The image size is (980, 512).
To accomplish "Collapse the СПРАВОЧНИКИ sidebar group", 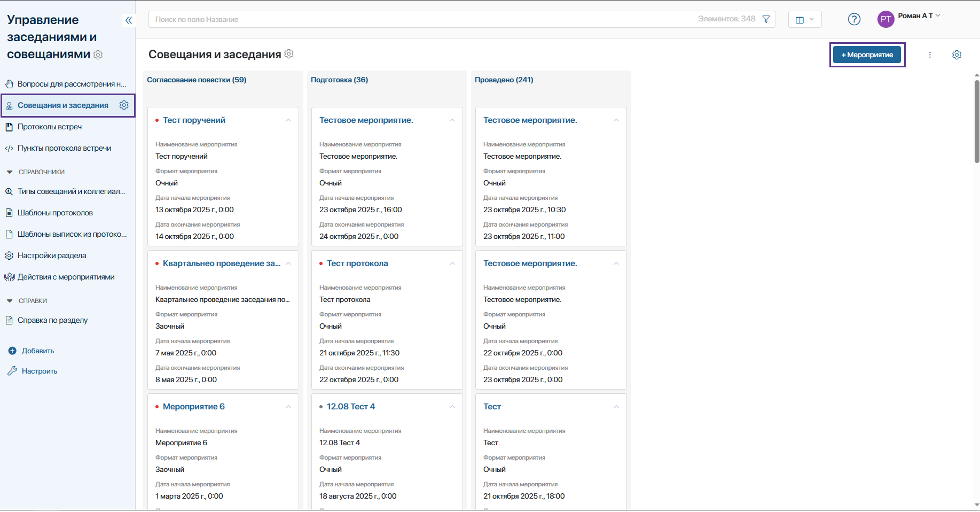I will click(9, 172).
